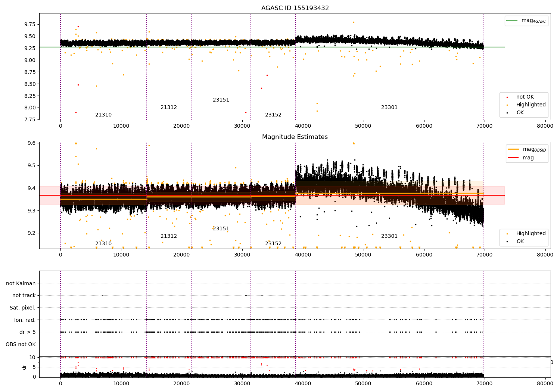Select OBSID label 23151 in the top plot

click(x=221, y=100)
